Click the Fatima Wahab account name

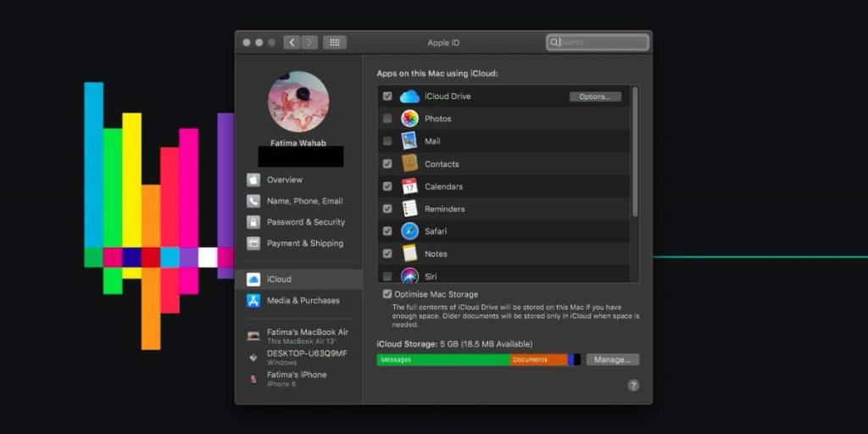tap(298, 142)
